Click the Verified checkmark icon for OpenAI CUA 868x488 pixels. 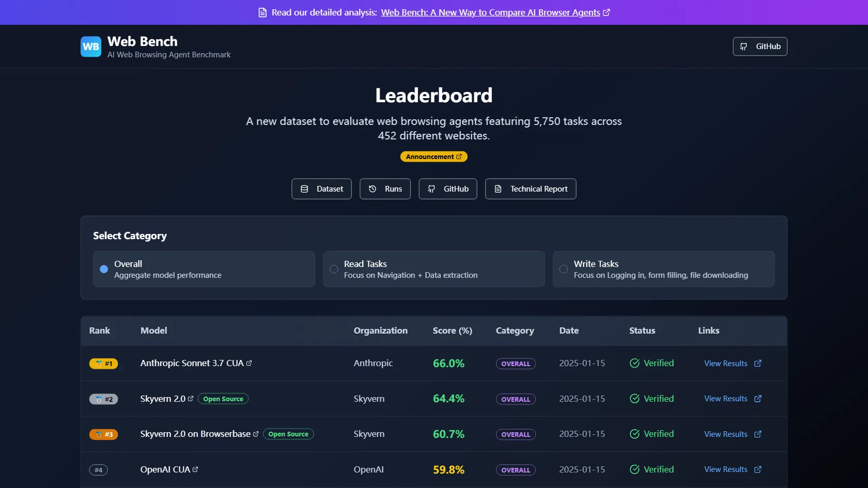coord(634,469)
